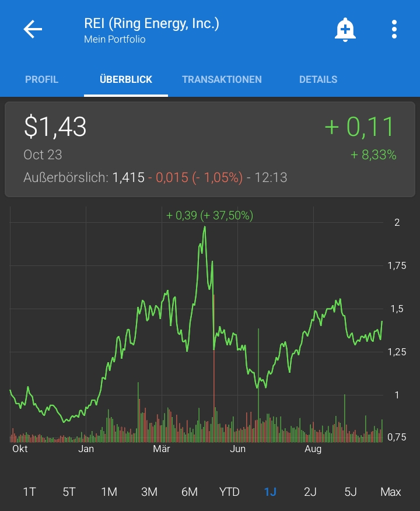
Task: Change chart range to 2J
Action: pyautogui.click(x=310, y=491)
